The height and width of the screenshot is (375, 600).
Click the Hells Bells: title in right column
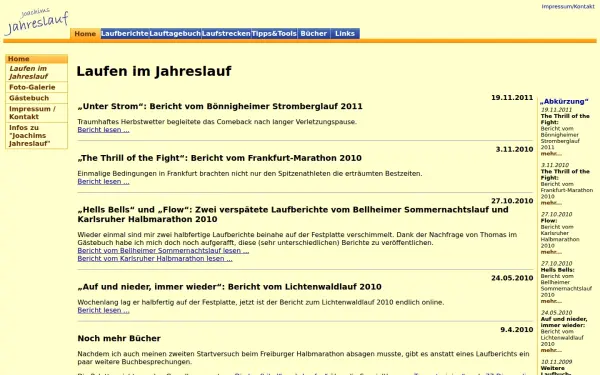(x=557, y=270)
